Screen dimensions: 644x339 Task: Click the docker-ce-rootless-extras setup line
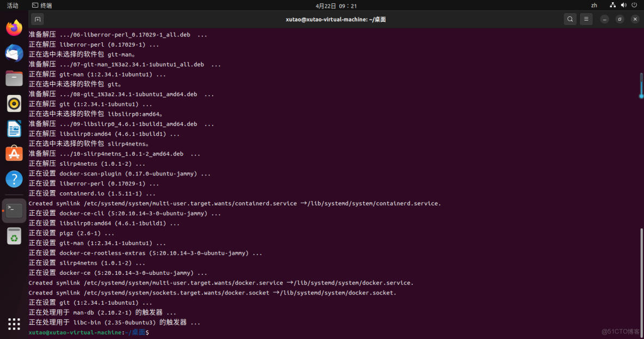[x=145, y=253]
